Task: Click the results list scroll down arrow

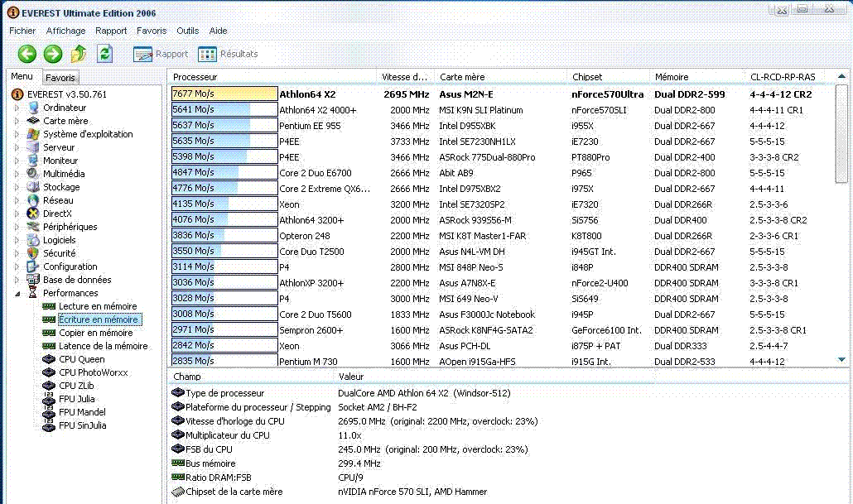Action: [841, 360]
